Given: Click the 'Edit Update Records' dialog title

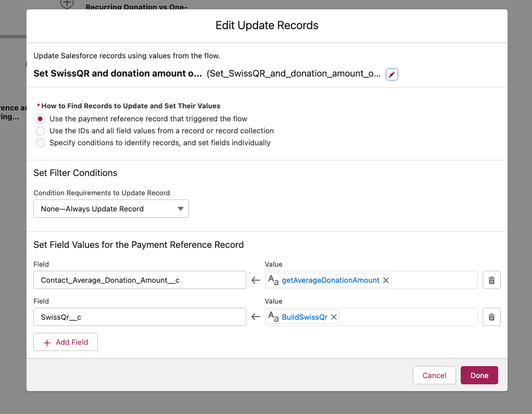Looking at the screenshot, I should tap(267, 26).
